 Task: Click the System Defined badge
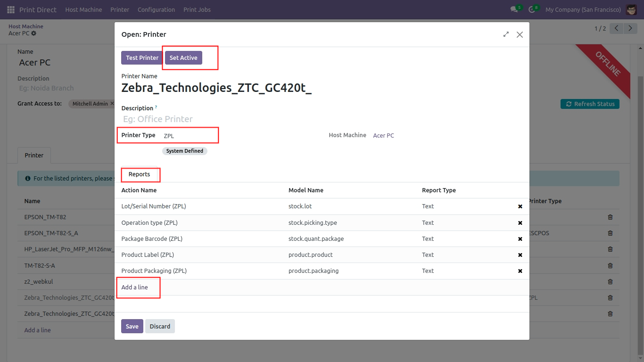pos(185,151)
